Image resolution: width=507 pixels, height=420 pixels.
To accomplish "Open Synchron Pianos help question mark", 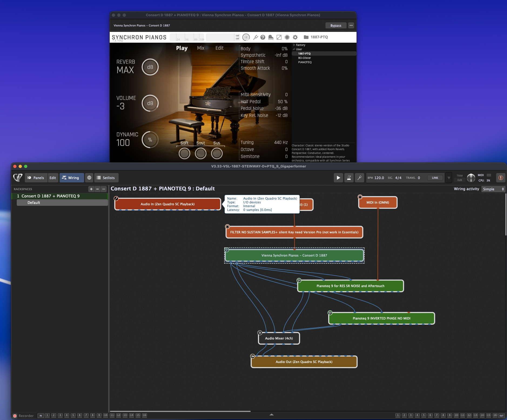I will click(x=263, y=37).
